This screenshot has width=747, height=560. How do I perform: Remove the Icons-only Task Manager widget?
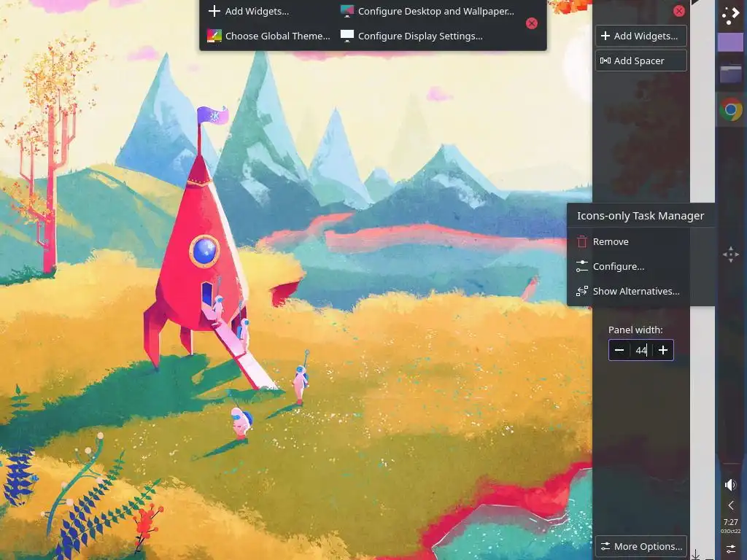pyautogui.click(x=640, y=241)
